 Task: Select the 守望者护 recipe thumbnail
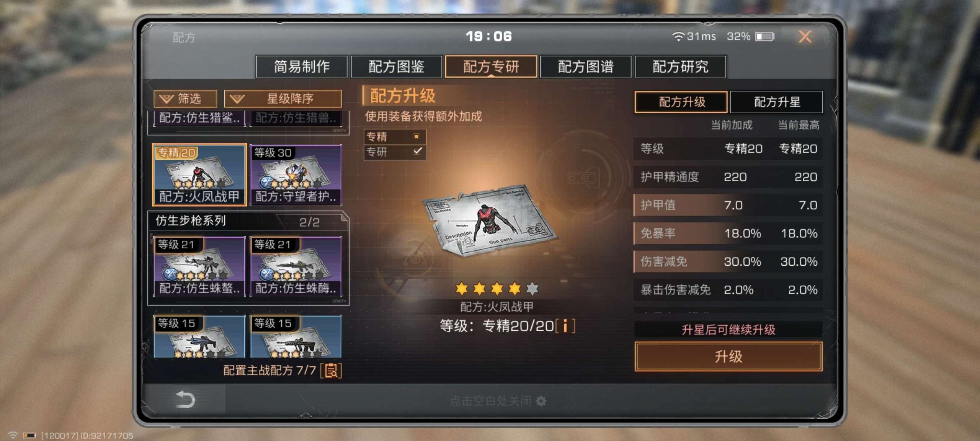tap(296, 175)
